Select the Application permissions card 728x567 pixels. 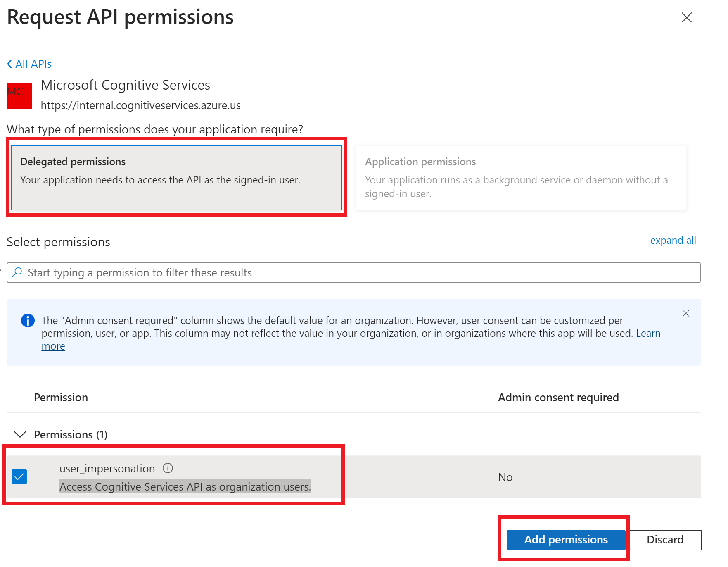(521, 178)
